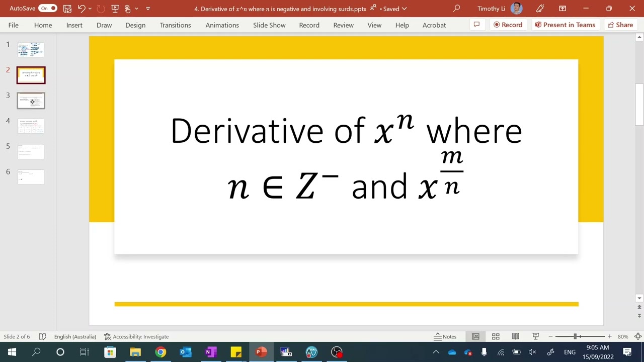Open Touch/Mouse mode dropdown arrow
Screen dimensions: 644x362
pyautogui.click(x=136, y=9)
